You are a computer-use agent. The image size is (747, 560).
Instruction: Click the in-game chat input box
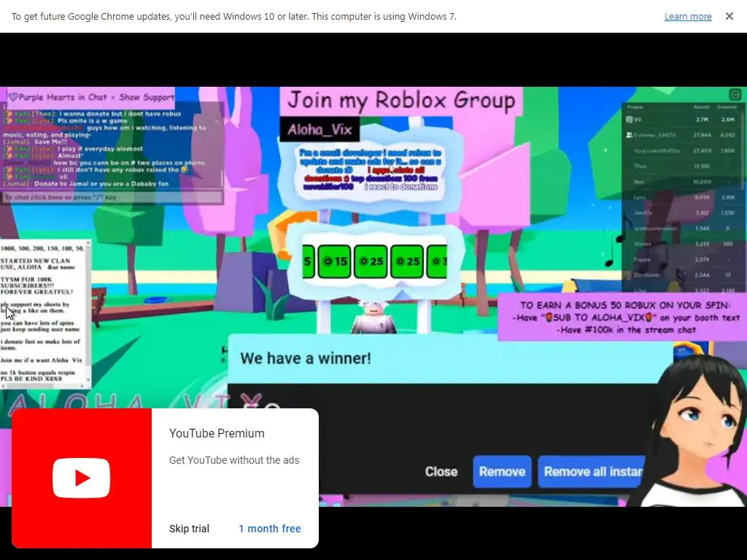coord(113,197)
